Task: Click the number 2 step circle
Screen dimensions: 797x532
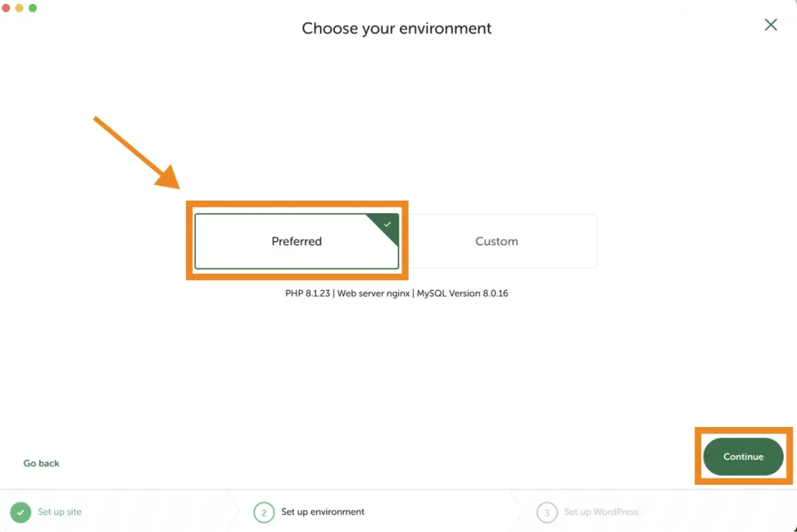Action: coord(264,512)
